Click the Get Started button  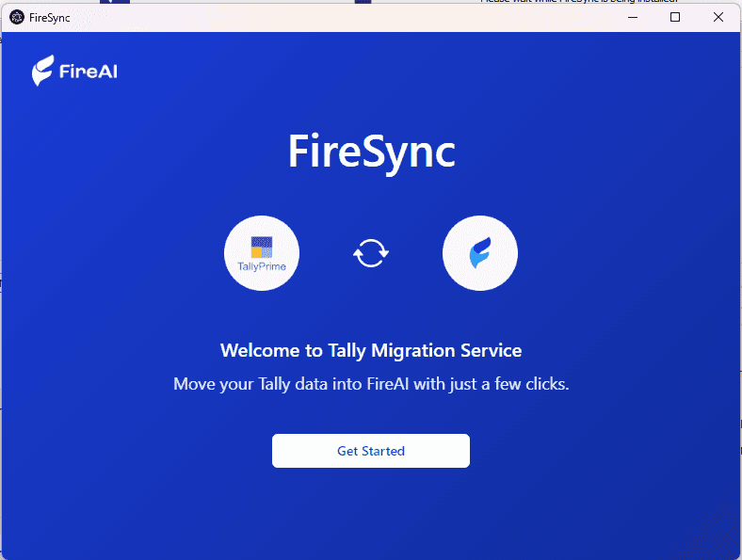pos(370,451)
